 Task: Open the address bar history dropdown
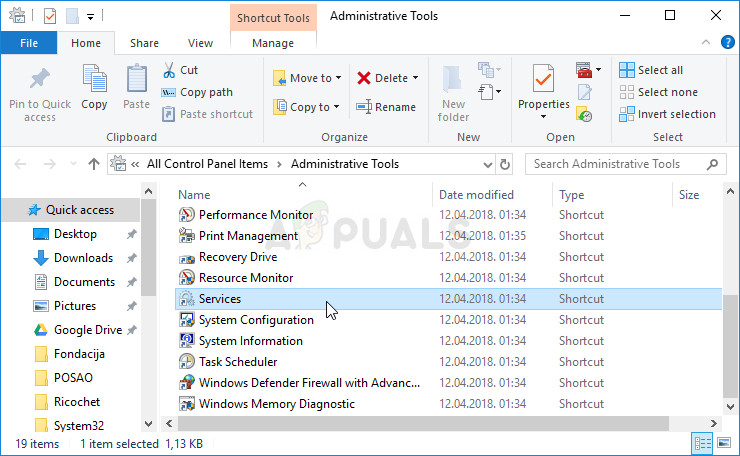[486, 164]
